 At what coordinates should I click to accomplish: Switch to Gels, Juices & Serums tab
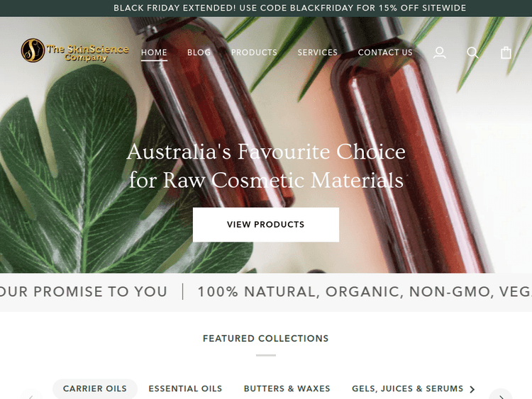click(407, 388)
